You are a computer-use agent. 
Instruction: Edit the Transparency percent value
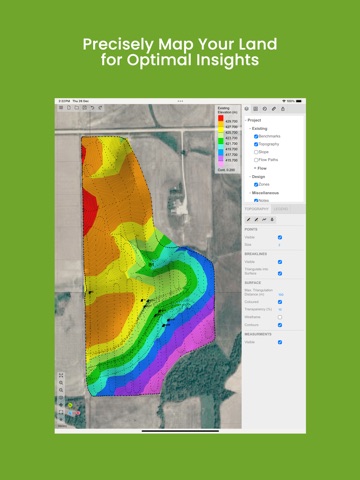pyautogui.click(x=280, y=310)
